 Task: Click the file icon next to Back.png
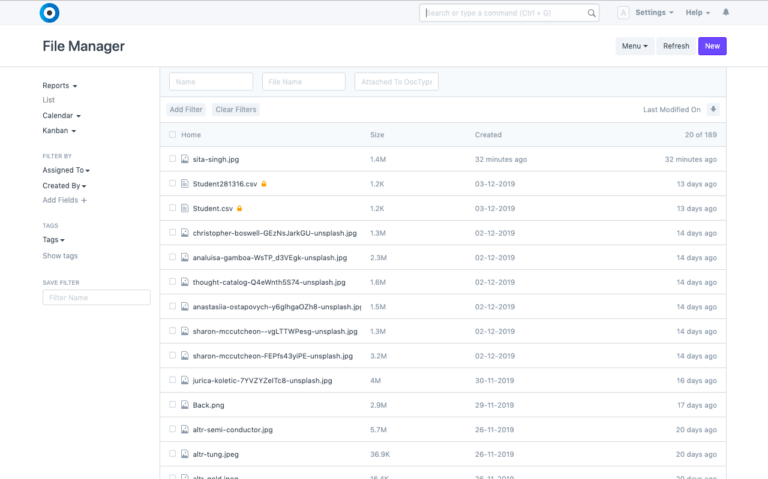(185, 404)
